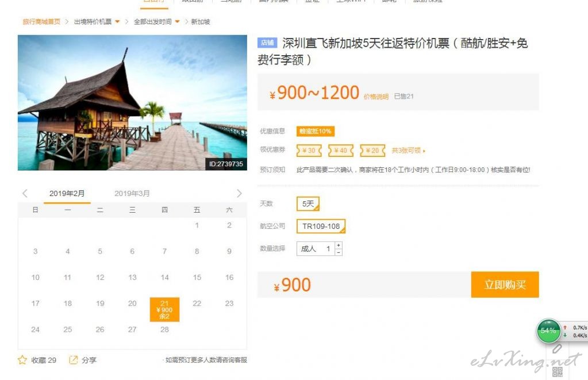Claim the ¥40 coupon
This screenshot has height=380, width=588.
tap(340, 151)
